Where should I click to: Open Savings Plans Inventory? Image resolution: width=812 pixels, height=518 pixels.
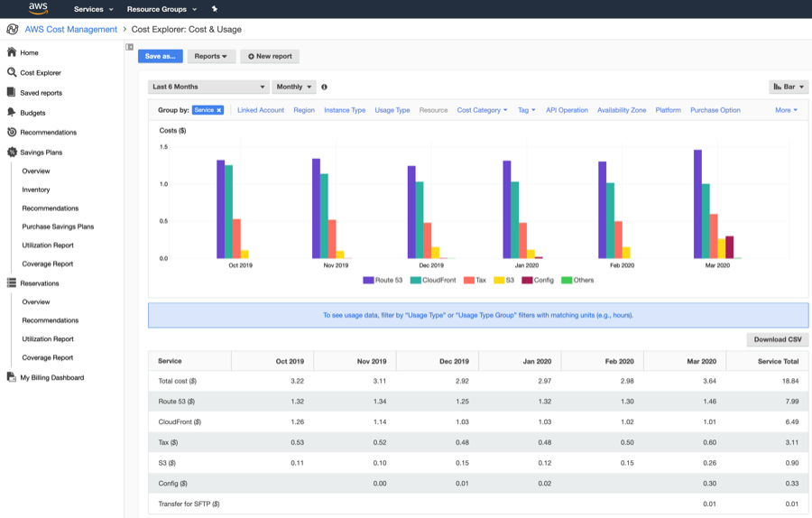36,190
